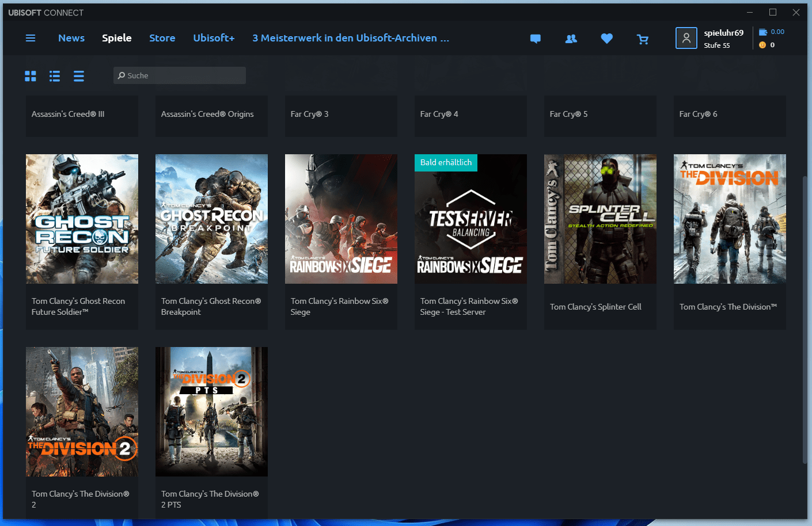
Task: Select the Far Cry 6 tile
Action: tap(730, 116)
